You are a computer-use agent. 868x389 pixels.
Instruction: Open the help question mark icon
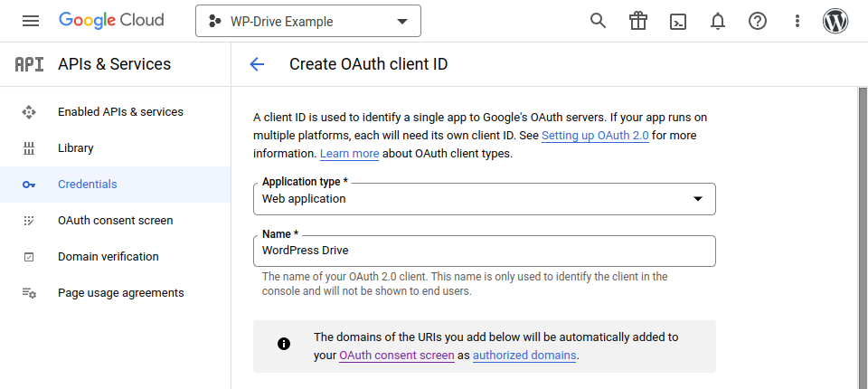pos(758,21)
